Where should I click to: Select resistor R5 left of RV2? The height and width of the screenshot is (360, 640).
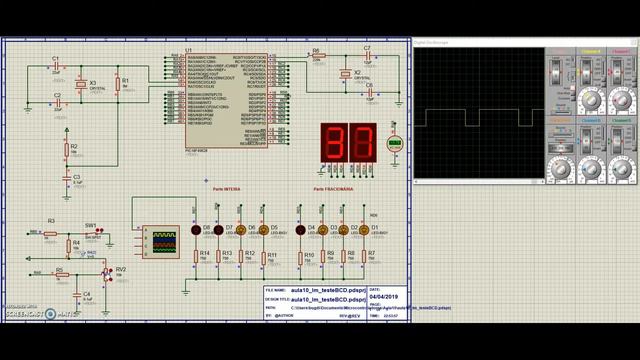[x=62, y=275]
